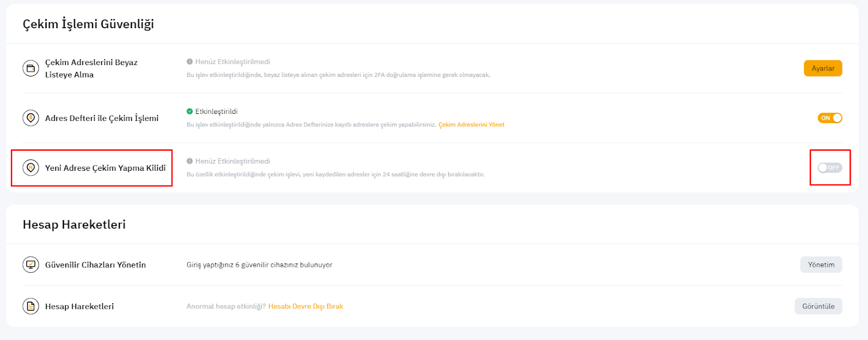Click the gray status dot in Yeni Adrese row

coord(190,161)
